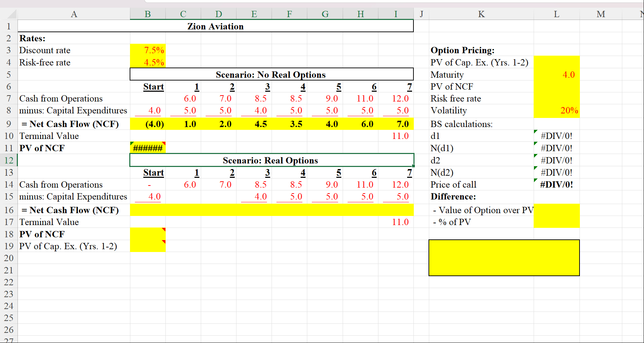Image resolution: width=644 pixels, height=343 pixels.
Task: Click the '- % of PV' label
Action: [452, 222]
